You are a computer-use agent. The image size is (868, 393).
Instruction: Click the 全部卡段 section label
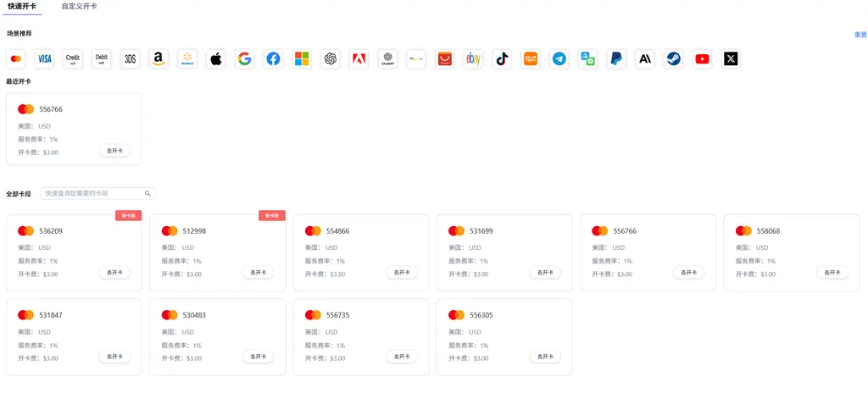coord(19,194)
